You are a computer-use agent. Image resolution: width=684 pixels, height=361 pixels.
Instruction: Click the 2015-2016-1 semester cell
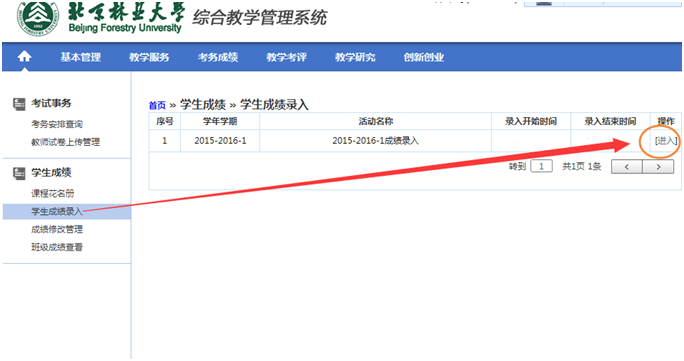(220, 141)
